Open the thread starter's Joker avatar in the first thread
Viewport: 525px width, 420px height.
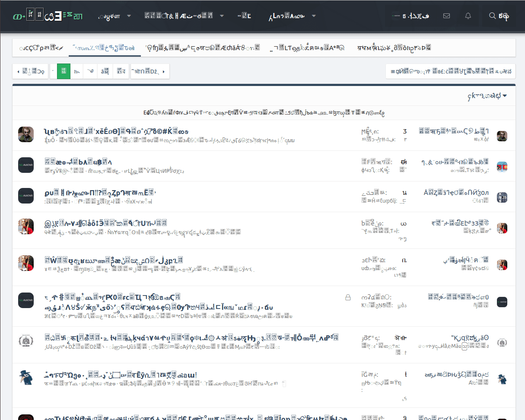pyautogui.click(x=26, y=134)
